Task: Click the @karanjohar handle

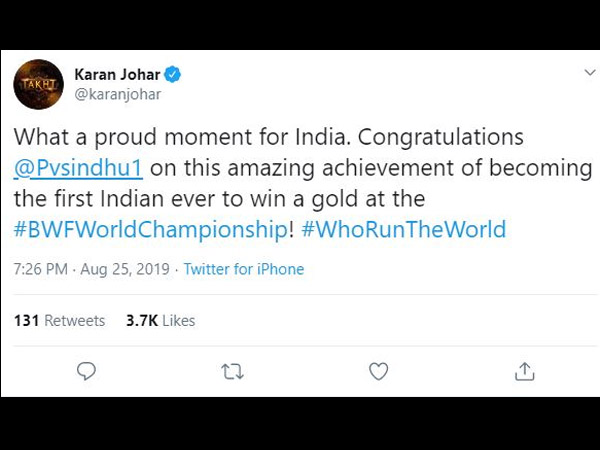Action: (118, 94)
